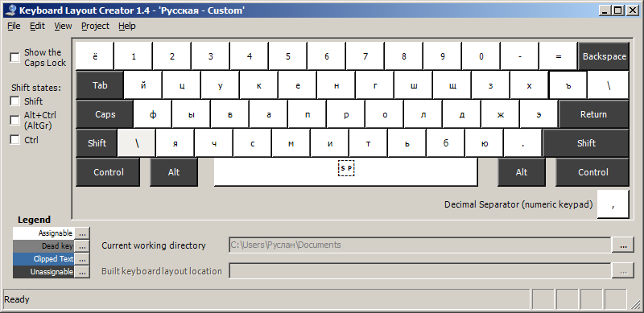This screenshot has width=644, height=313.
Task: Select the ъ key
Action: (x=568, y=85)
